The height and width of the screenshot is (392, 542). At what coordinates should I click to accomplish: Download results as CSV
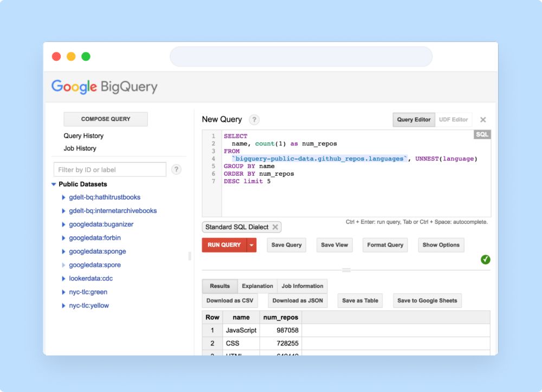[x=230, y=301]
